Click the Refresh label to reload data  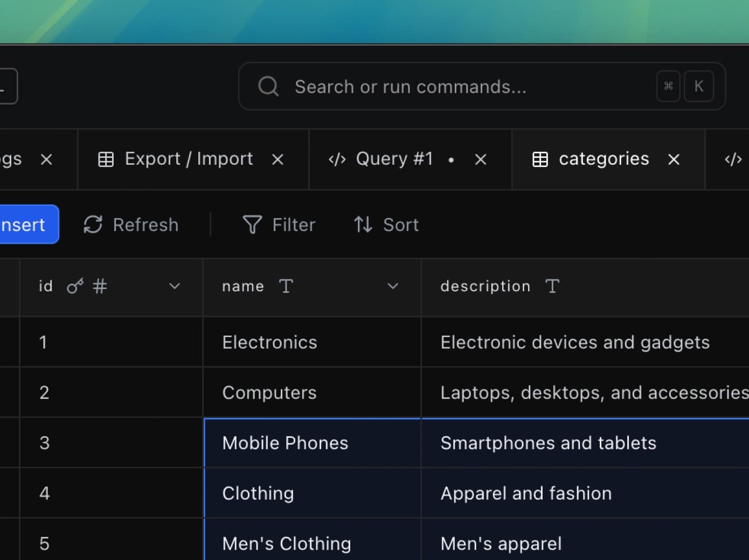coord(145,225)
